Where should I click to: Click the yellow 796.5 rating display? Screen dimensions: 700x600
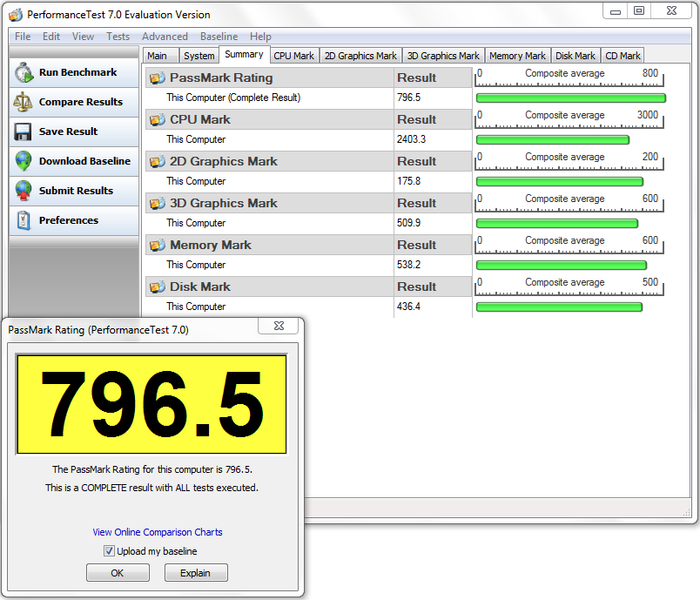click(x=151, y=404)
